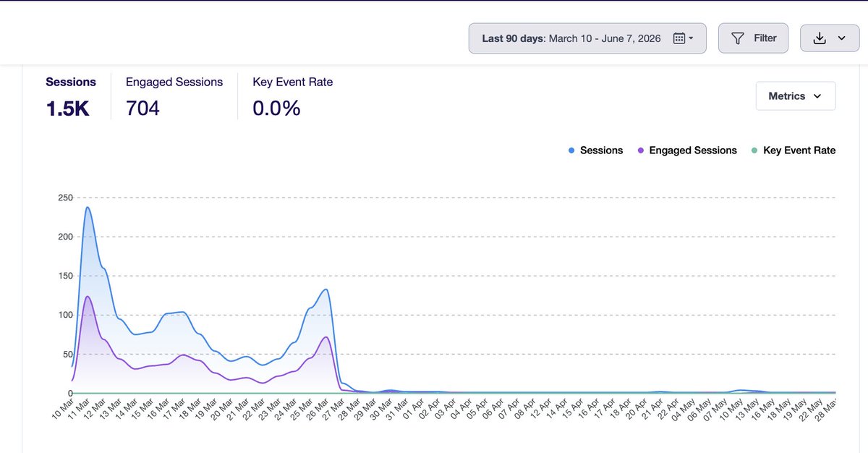
Task: Click the 704 engaged sessions value
Action: coord(142,109)
